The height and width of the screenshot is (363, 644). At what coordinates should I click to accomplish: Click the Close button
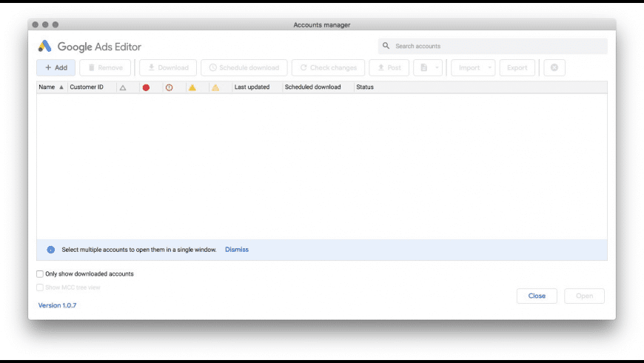point(537,296)
